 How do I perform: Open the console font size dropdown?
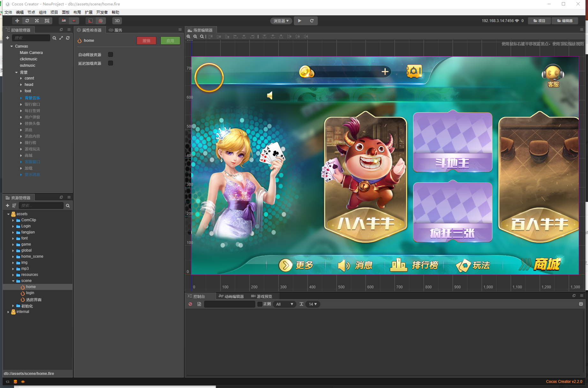[x=313, y=304]
